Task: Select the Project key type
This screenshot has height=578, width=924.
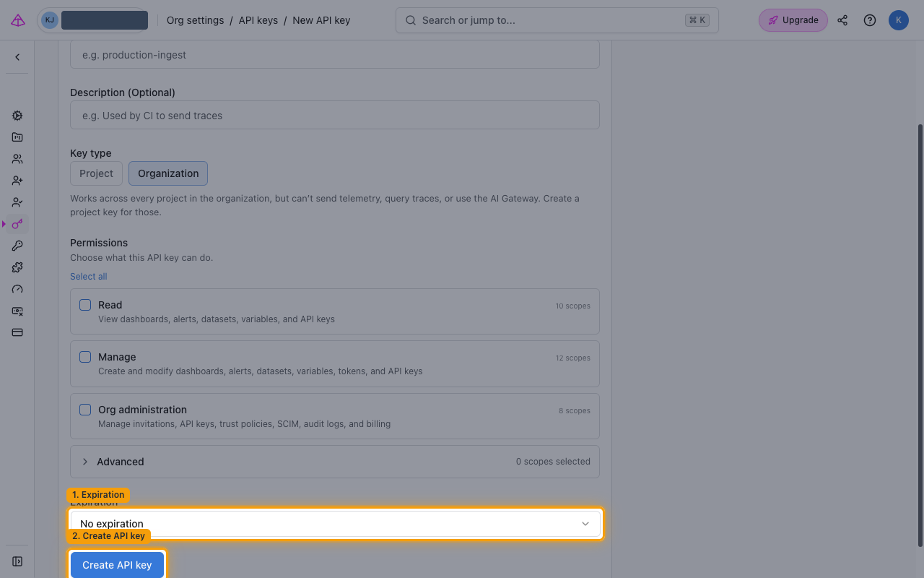Action: (96, 173)
